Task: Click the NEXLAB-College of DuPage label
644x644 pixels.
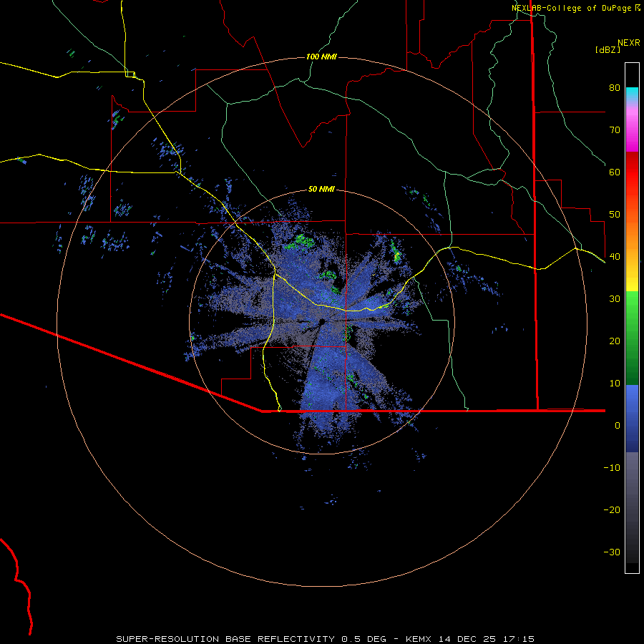Action: coord(572,8)
